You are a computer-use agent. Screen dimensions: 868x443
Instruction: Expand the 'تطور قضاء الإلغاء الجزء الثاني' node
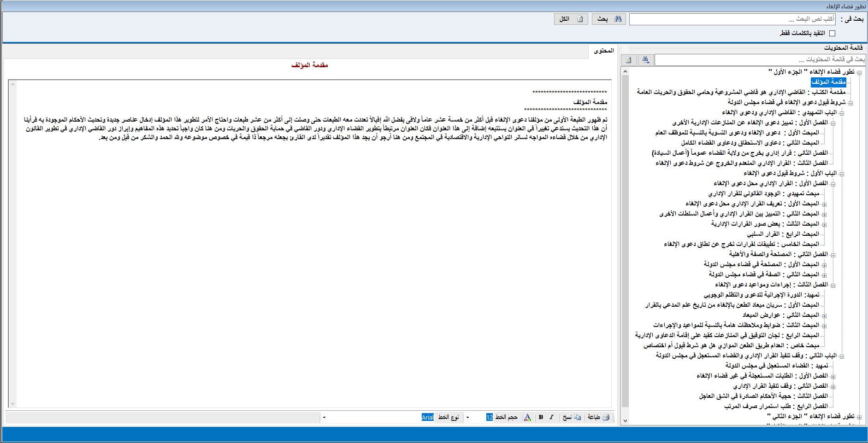pyautogui.click(x=859, y=417)
